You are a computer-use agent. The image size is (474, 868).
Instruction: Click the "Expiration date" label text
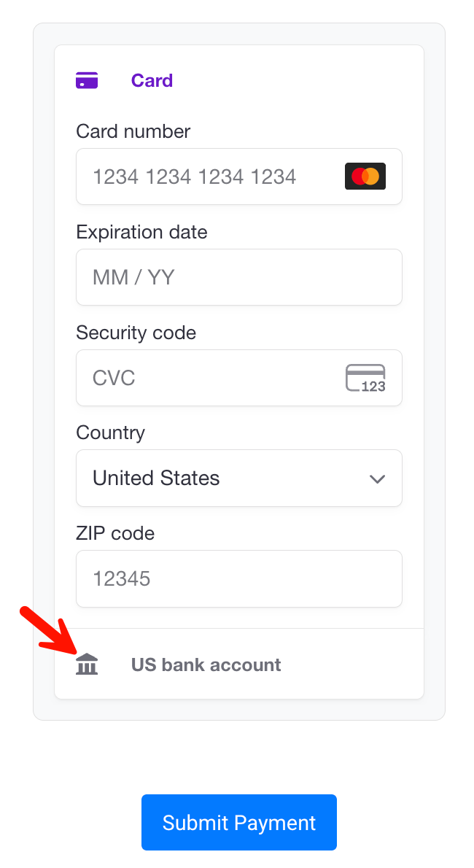(141, 232)
